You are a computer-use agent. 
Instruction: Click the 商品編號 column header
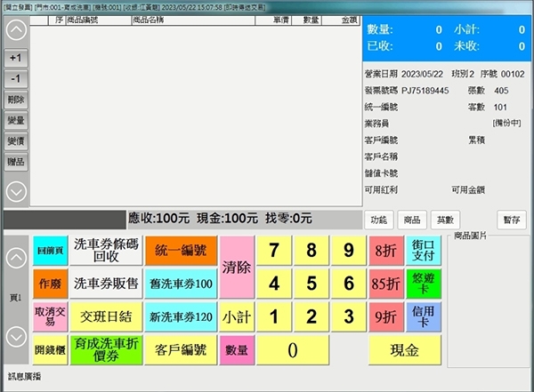point(99,20)
